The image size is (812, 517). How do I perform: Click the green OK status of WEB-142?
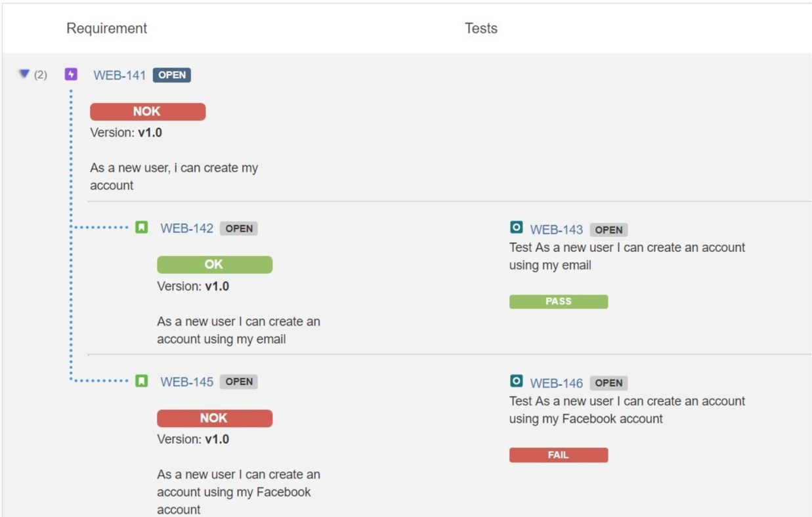[215, 264]
